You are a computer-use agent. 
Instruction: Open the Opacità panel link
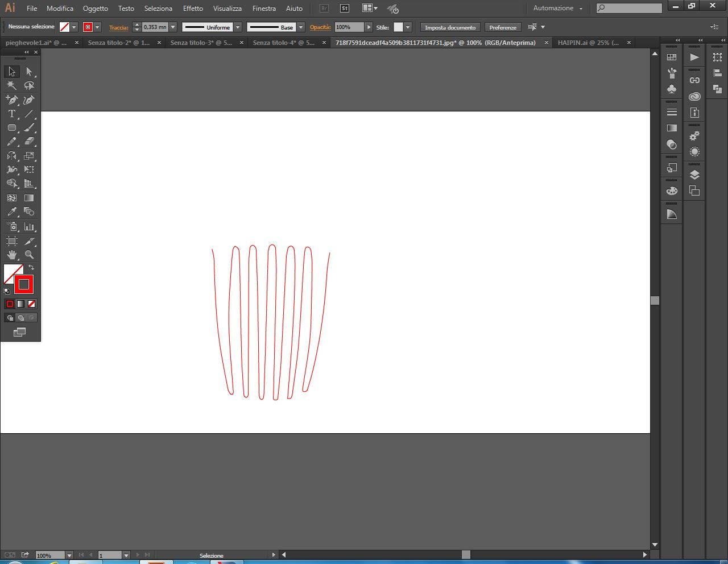click(x=320, y=27)
